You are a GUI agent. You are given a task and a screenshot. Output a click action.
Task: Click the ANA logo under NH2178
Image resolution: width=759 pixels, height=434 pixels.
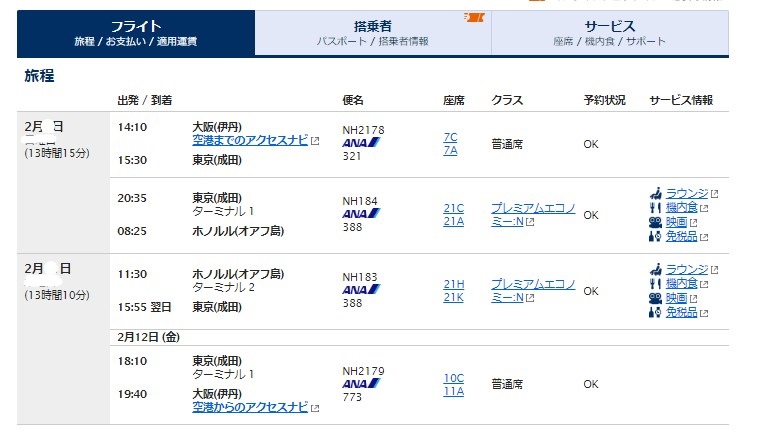click(361, 143)
